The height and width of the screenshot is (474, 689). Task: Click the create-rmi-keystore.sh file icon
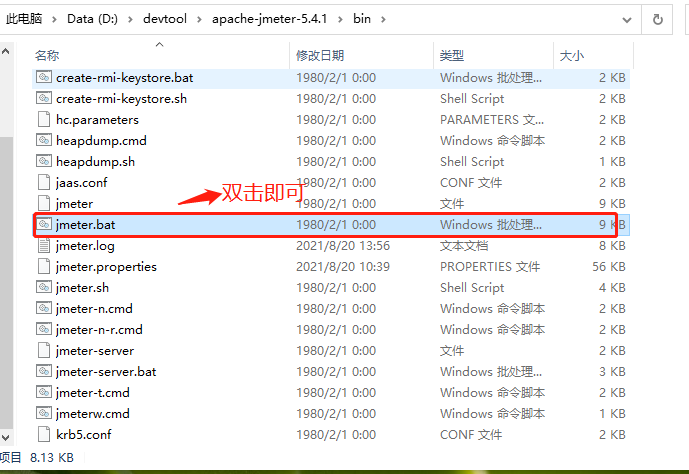44,98
